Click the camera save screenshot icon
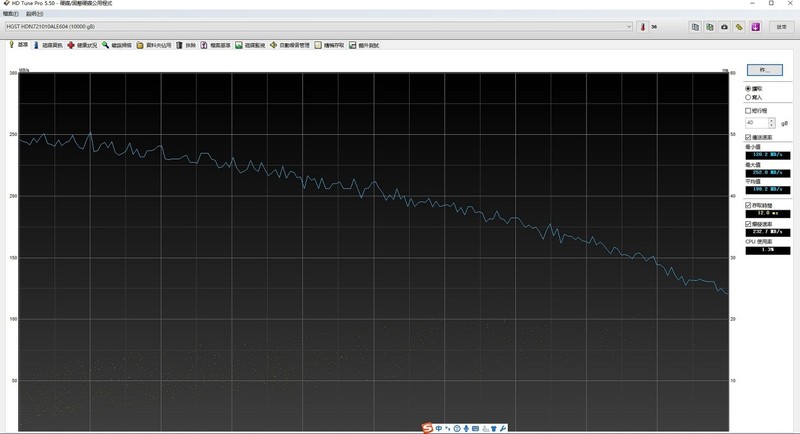This screenshot has height=434, width=800. pos(724,27)
